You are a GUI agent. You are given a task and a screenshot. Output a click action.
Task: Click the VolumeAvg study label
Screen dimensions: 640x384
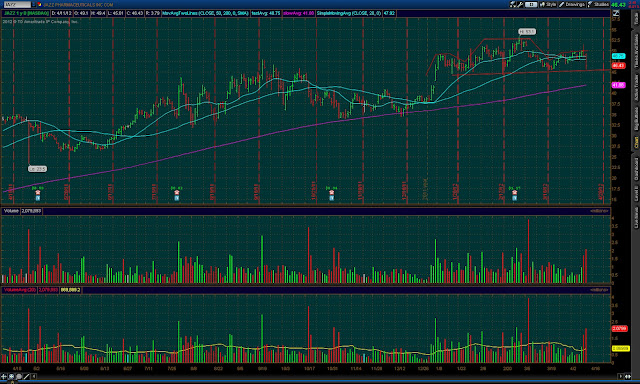pyautogui.click(x=20, y=290)
